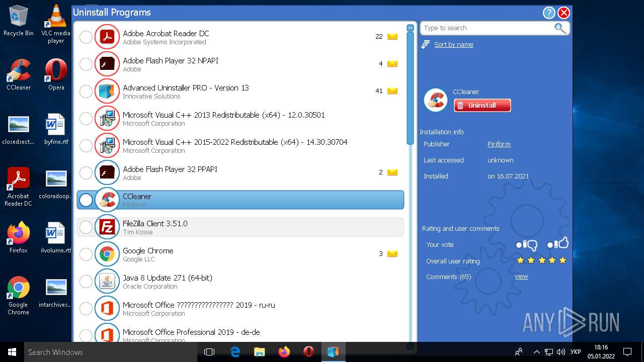Open the Recycle Bin desktop icon
The width and height of the screenshot is (644, 362).
[x=19, y=21]
